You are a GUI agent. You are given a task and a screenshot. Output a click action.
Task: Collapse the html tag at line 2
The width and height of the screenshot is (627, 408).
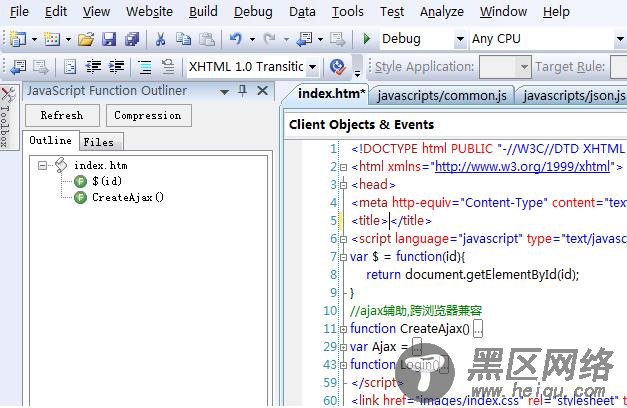[x=343, y=168]
